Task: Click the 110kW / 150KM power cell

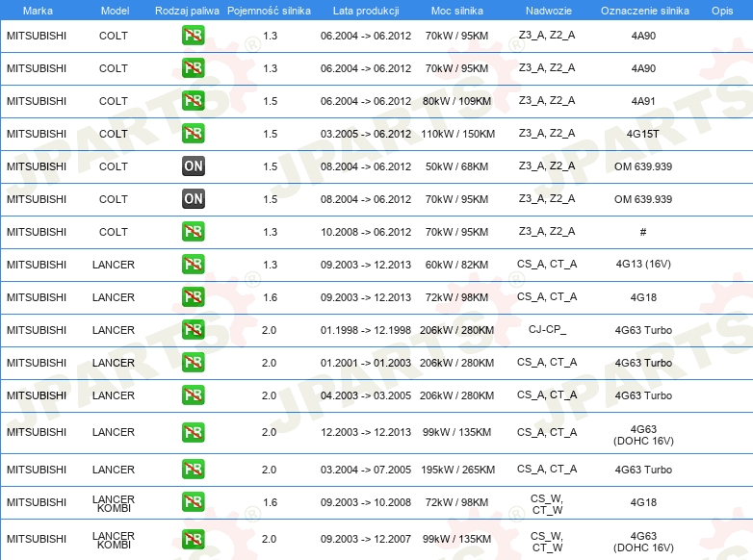Action: [x=457, y=134]
